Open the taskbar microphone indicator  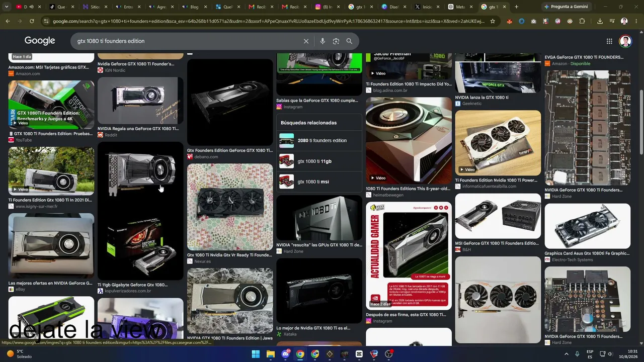point(577,354)
